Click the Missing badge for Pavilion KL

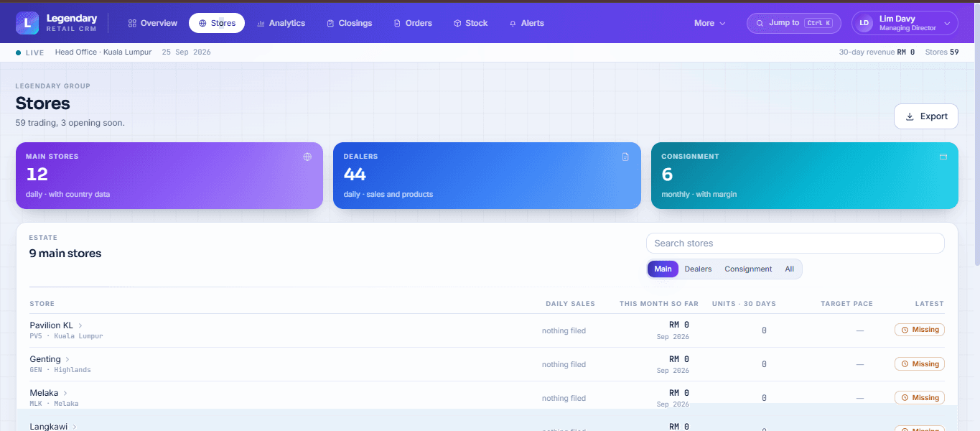point(920,330)
